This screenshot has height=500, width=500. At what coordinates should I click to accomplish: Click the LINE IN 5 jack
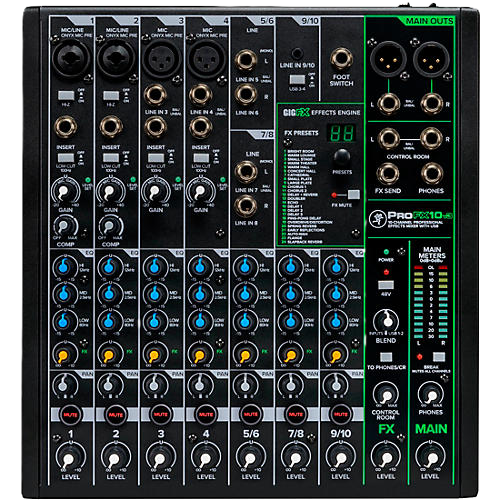pyautogui.click(x=246, y=60)
